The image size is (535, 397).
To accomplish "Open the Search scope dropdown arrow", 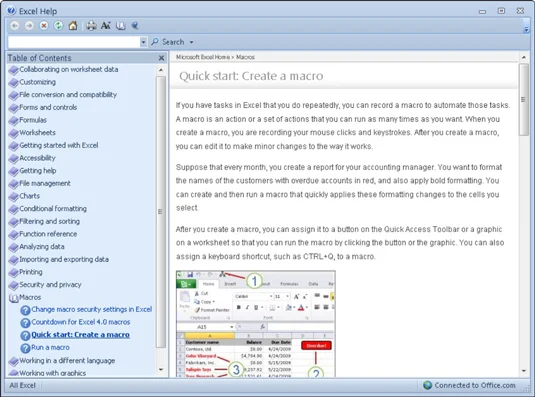I will coord(191,42).
